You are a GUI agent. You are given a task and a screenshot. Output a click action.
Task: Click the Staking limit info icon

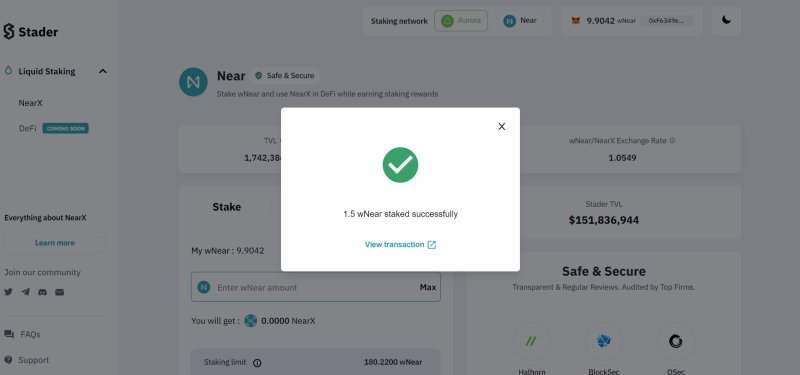tap(257, 363)
